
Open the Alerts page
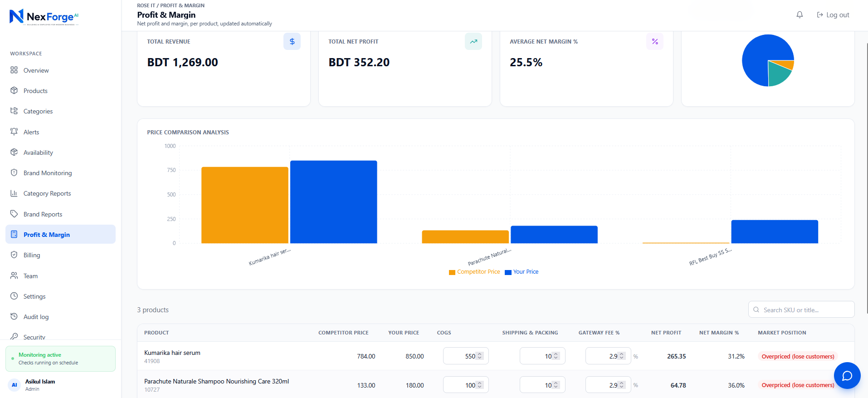[60, 132]
